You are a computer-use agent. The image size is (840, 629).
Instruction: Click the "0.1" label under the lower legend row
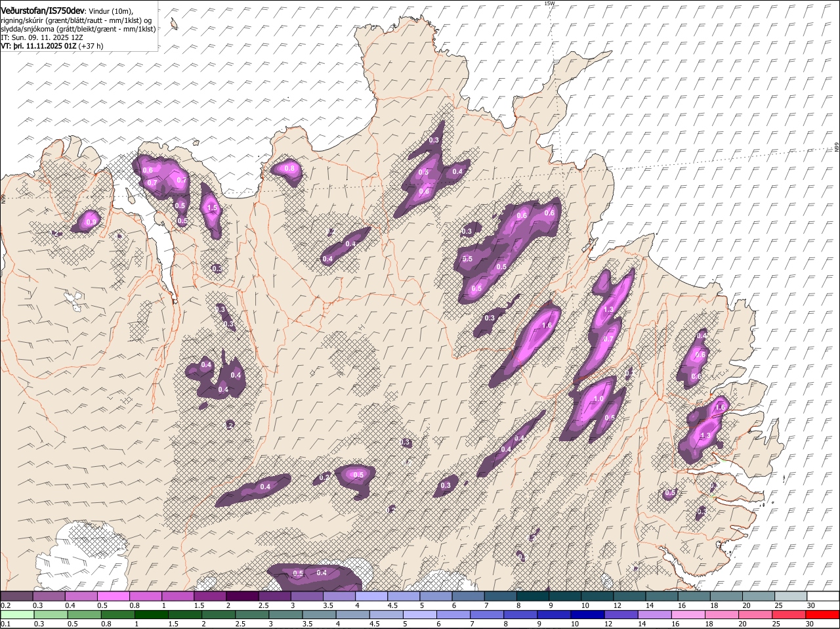click(5, 624)
